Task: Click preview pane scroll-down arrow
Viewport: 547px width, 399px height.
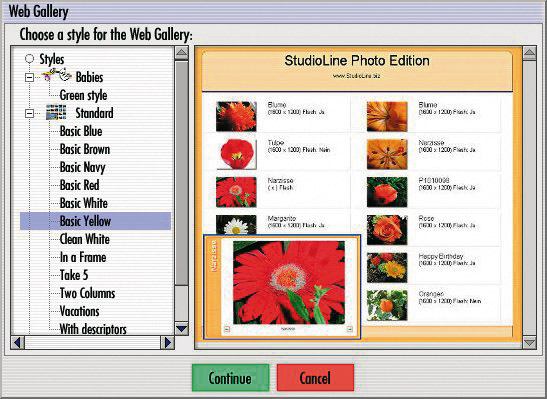Action: [530, 342]
